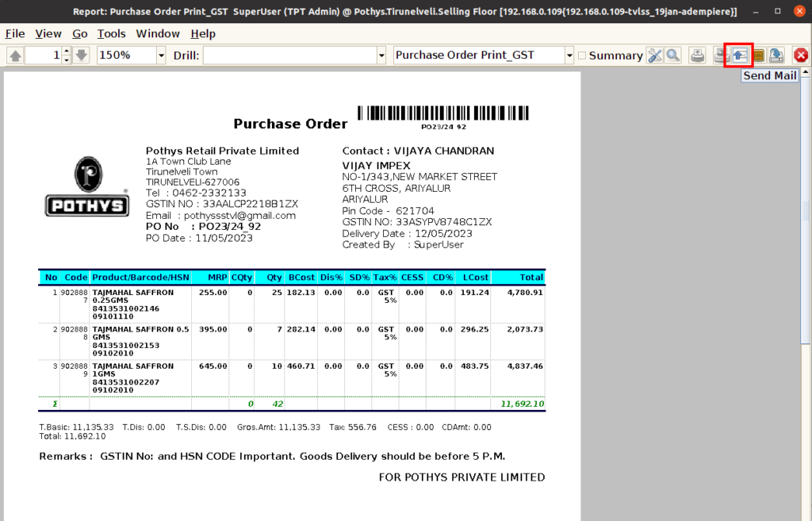Toggle the Summary checkbox
The height and width of the screenshot is (521, 812).
tap(582, 56)
